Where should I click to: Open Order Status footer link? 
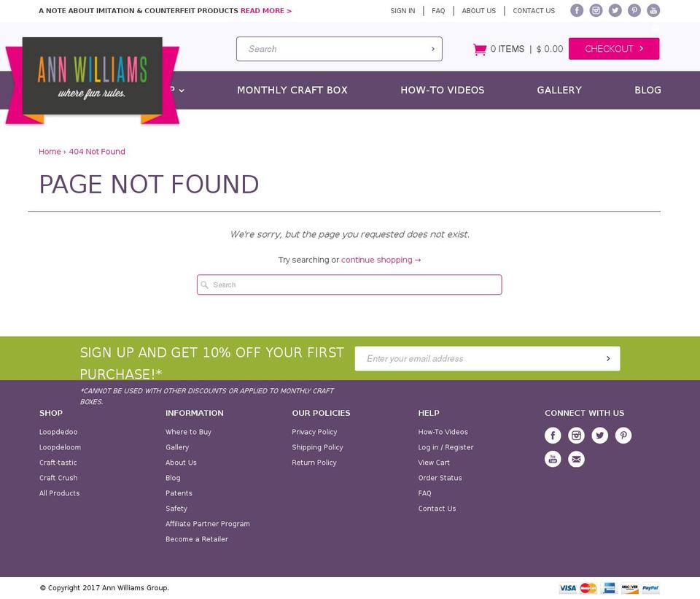440,478
